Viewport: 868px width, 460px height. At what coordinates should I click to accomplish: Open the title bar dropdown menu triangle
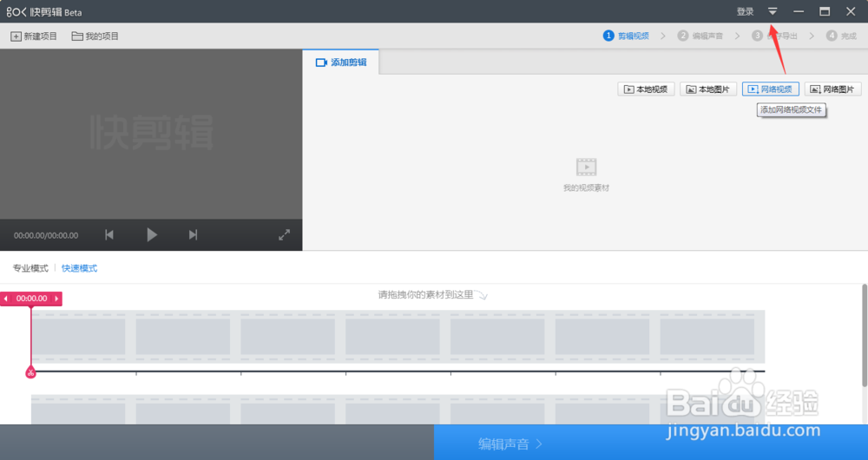773,11
